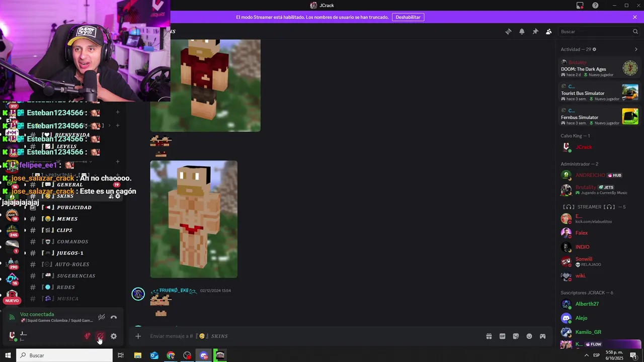644x362 pixels.
Task: Open Windows Start menu
Action: tap(8, 355)
